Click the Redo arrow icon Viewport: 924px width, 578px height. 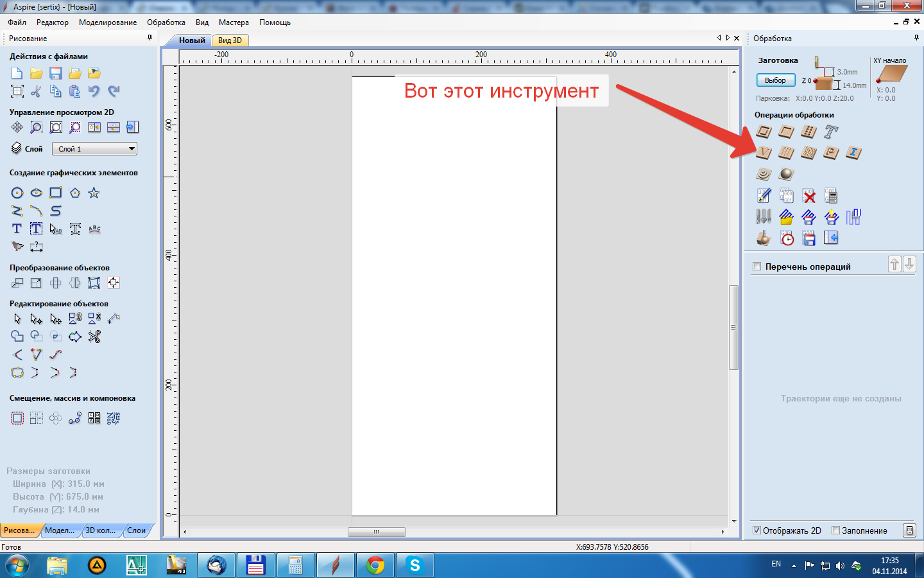[x=114, y=91]
